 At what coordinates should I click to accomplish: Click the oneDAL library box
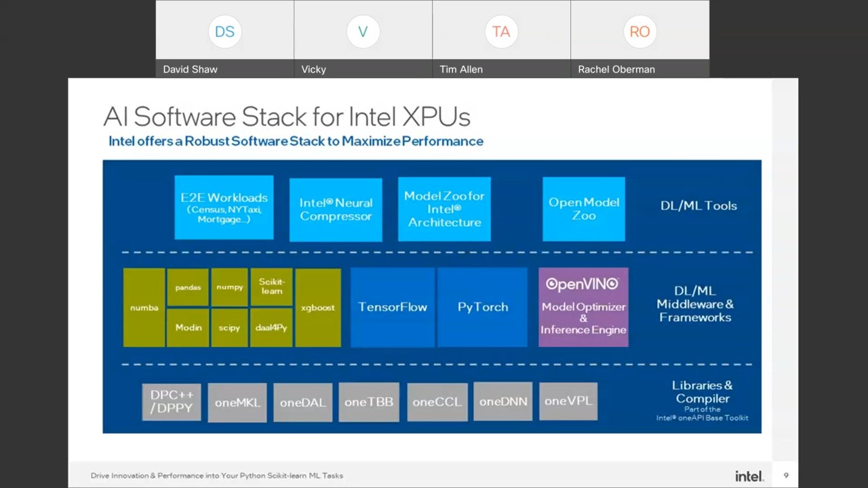[x=303, y=403]
